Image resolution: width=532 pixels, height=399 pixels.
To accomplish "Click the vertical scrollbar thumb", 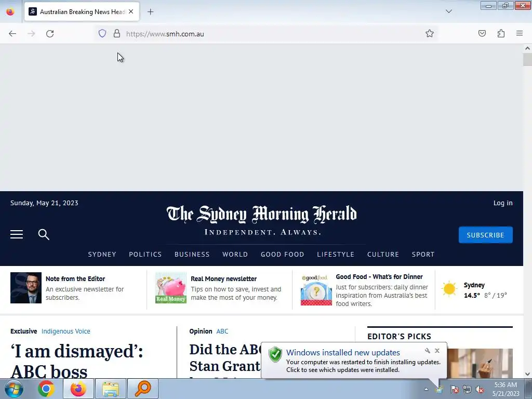I will pyautogui.click(x=527, y=59).
